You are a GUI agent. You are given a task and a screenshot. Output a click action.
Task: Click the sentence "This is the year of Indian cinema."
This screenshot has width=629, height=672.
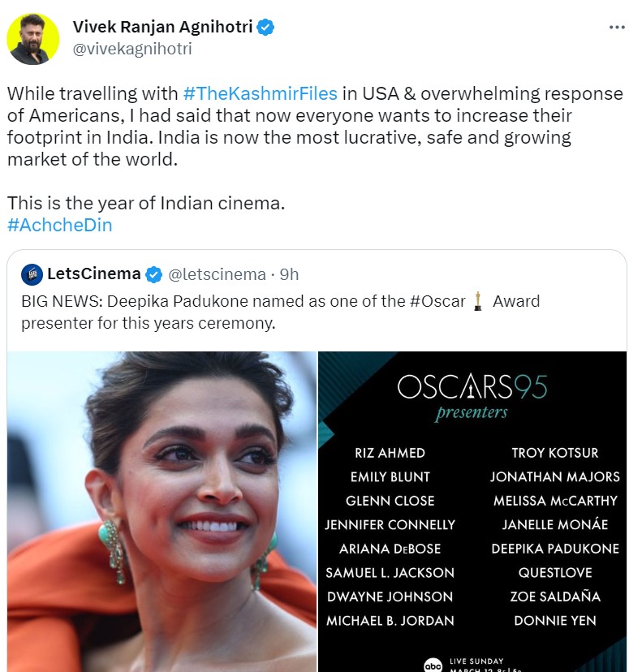(146, 203)
